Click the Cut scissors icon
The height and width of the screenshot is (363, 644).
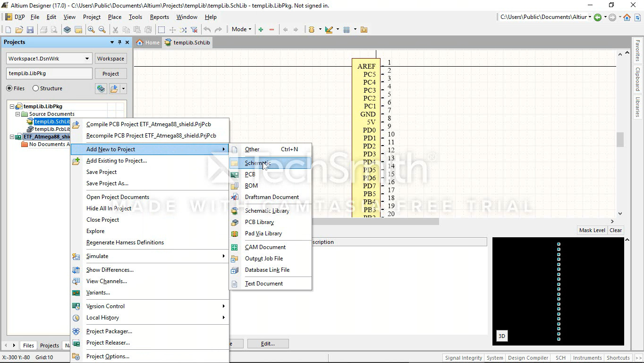(115, 29)
